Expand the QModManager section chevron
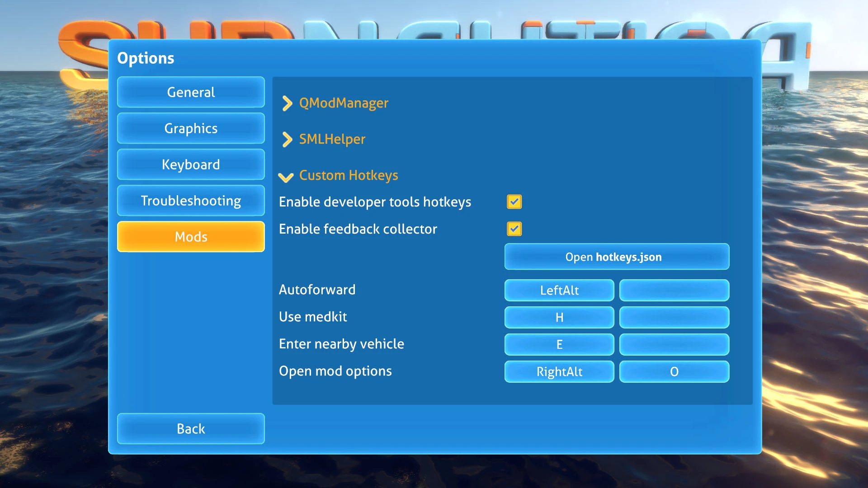Image resolution: width=868 pixels, height=488 pixels. tap(287, 103)
